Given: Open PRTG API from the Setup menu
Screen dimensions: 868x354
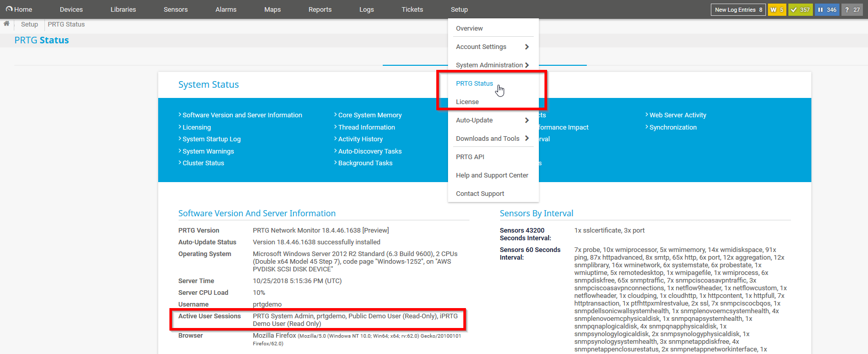Looking at the screenshot, I should pyautogui.click(x=470, y=157).
